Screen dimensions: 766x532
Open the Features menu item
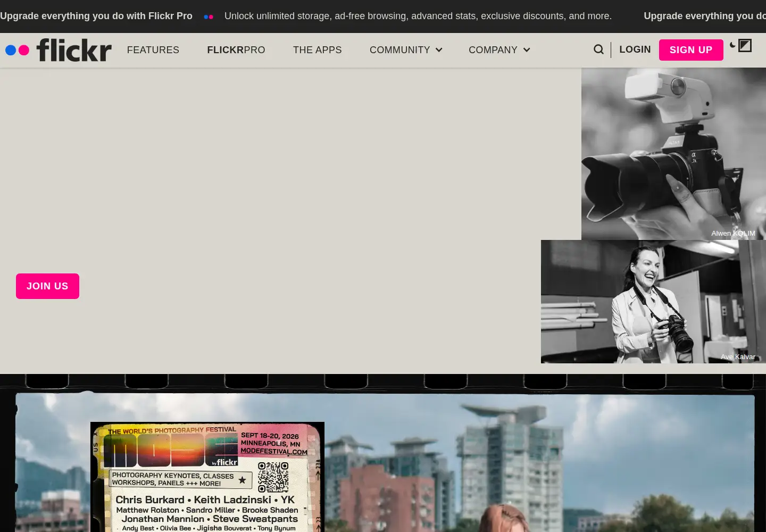pos(153,50)
